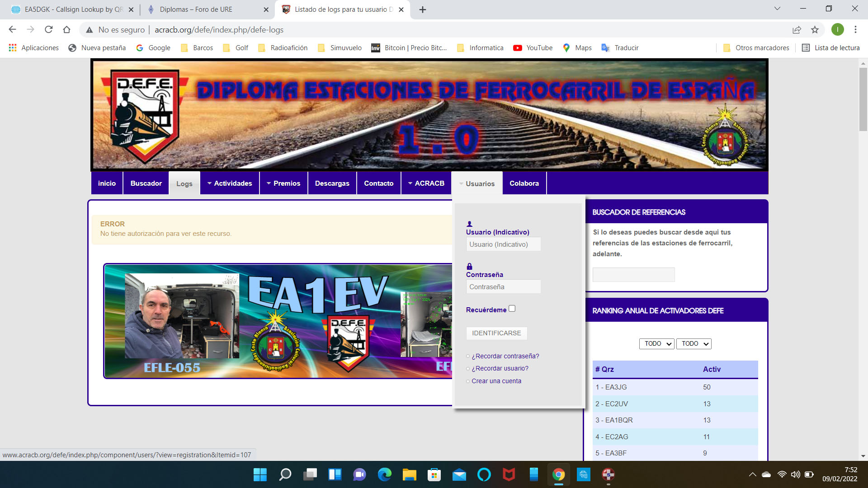
Task: Click ranking row '1 - EA3JG'
Action: pyautogui.click(x=675, y=387)
